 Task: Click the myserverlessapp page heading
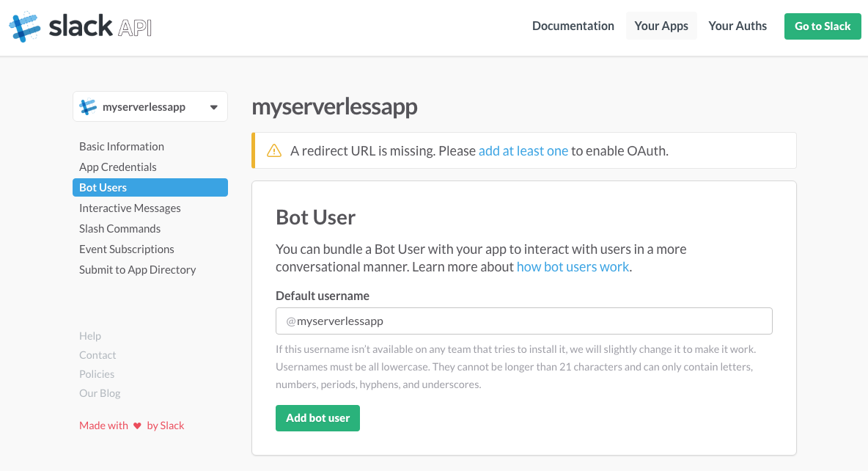(334, 106)
